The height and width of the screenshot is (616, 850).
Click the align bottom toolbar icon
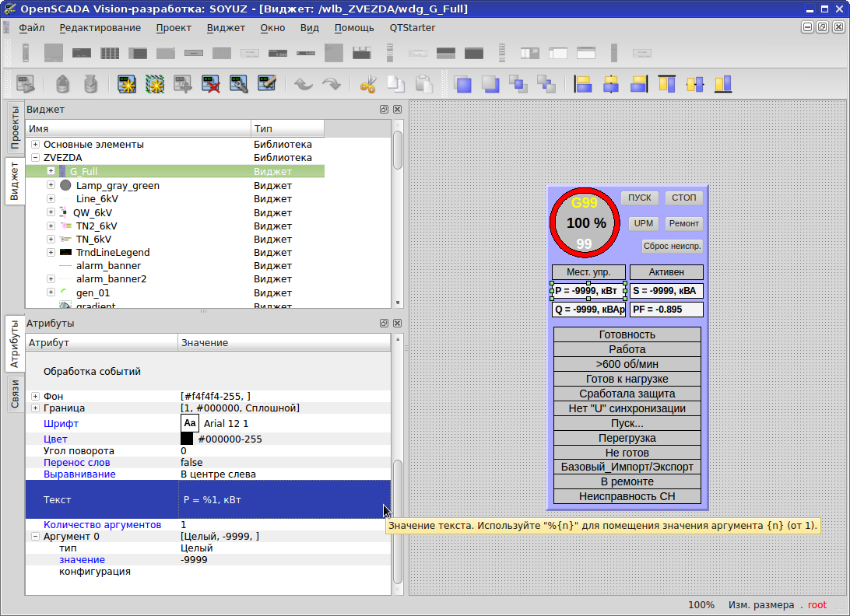click(x=723, y=84)
